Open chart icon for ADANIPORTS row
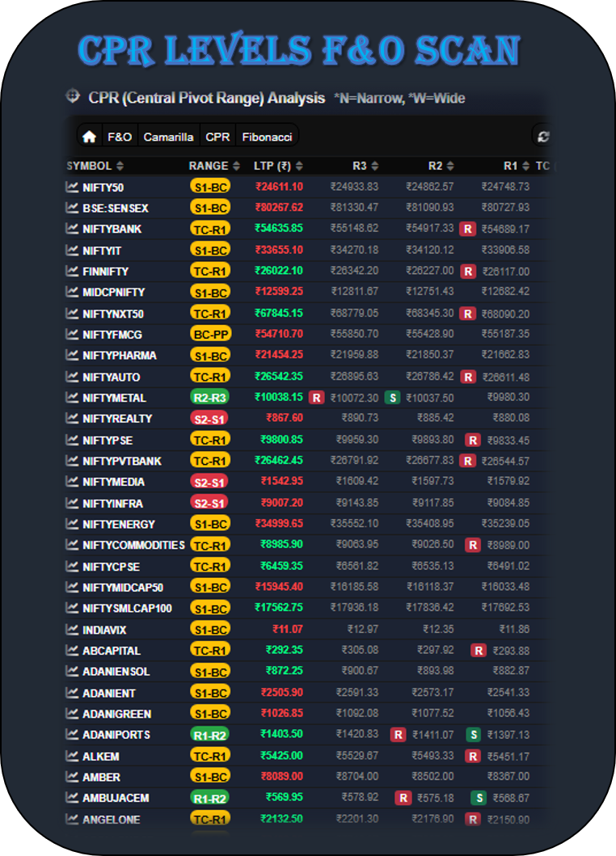This screenshot has width=616, height=856. (72, 735)
